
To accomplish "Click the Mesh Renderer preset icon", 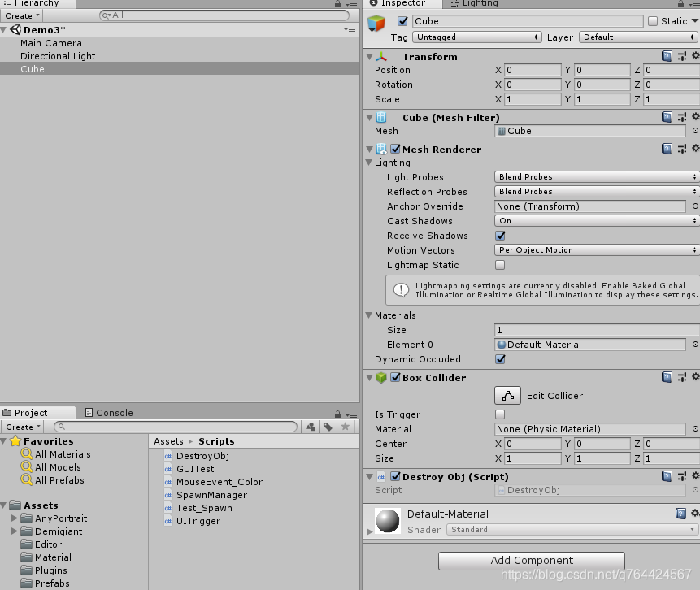I will point(681,150).
